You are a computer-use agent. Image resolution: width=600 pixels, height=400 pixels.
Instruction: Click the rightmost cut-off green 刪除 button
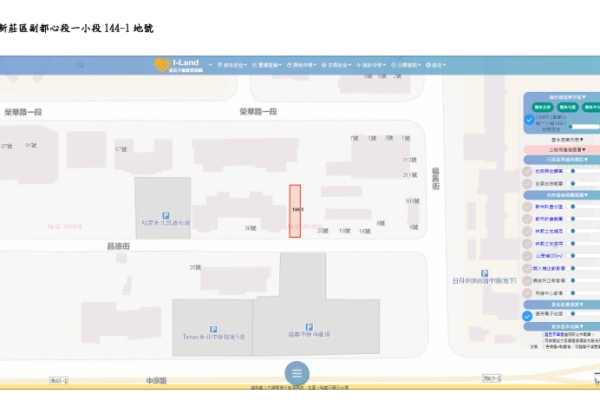[x=591, y=107]
